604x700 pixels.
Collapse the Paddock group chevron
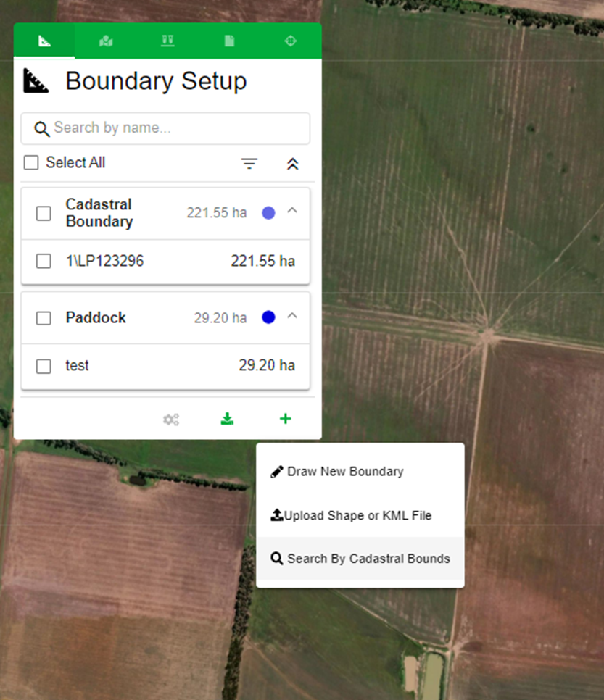[x=292, y=316]
